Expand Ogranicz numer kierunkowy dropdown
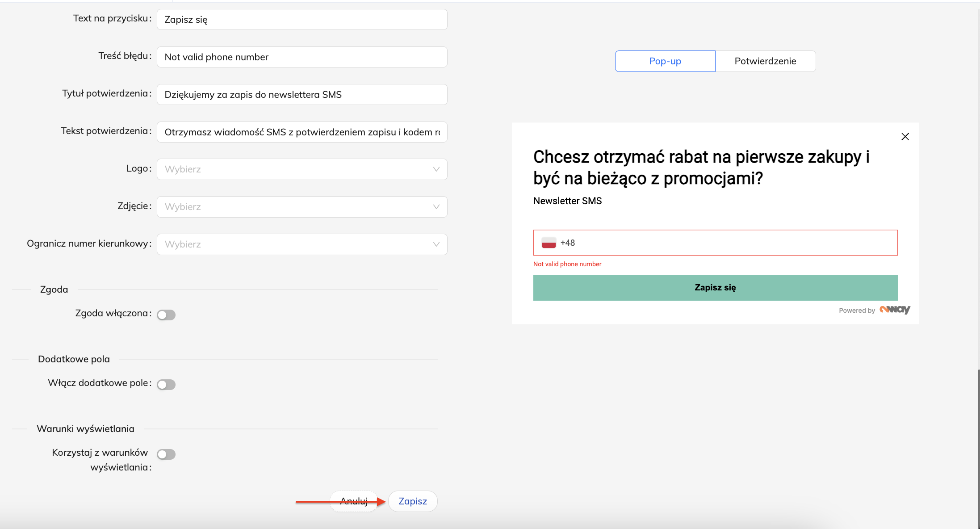 [x=295, y=244]
